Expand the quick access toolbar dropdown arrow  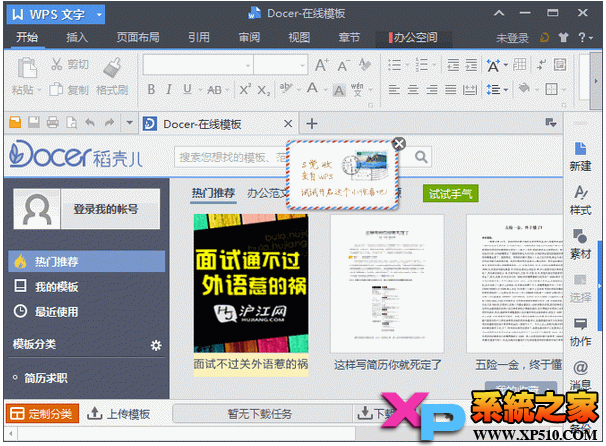coord(129,123)
